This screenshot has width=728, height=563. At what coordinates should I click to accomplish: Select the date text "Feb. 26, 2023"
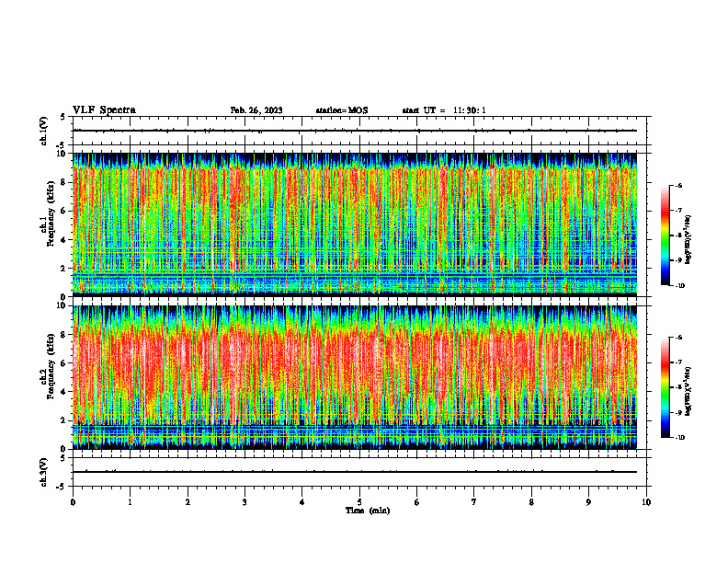coord(256,110)
